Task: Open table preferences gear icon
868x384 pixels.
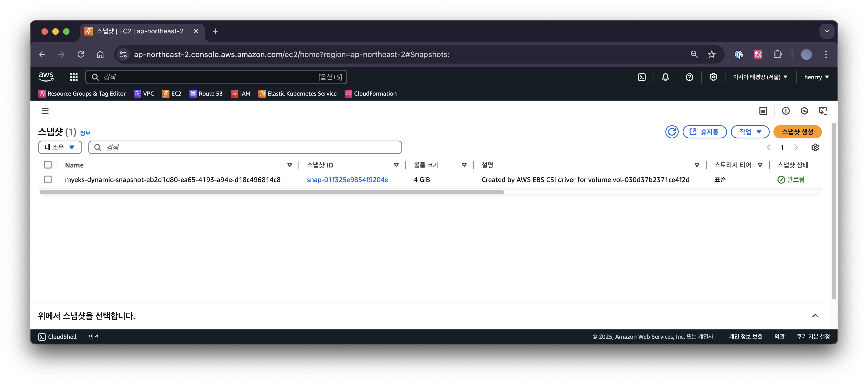Action: tap(815, 148)
